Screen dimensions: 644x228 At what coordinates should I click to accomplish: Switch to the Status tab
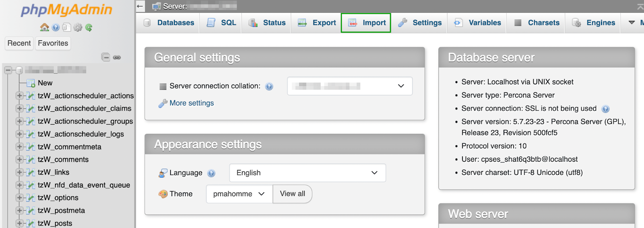pos(266,23)
